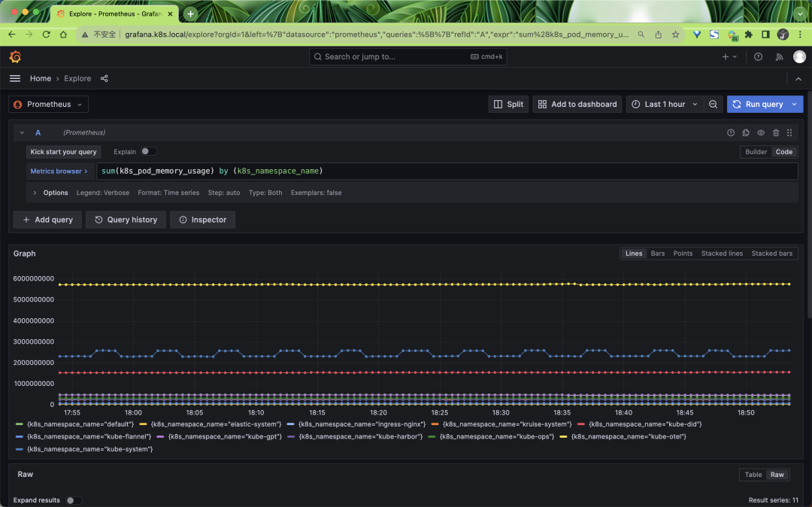Image resolution: width=812 pixels, height=507 pixels.
Task: Click the Search or jump to field
Action: pyautogui.click(x=408, y=56)
